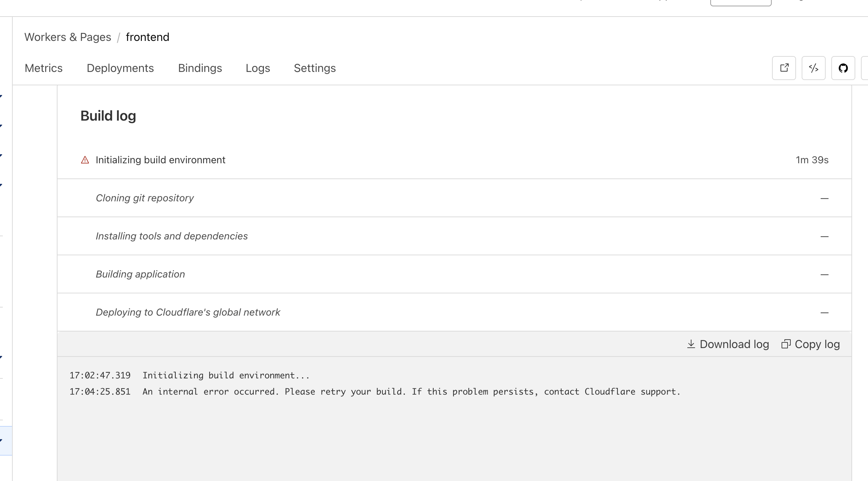The image size is (868, 481).
Task: Click the red warning triangle icon
Action: coord(85,160)
